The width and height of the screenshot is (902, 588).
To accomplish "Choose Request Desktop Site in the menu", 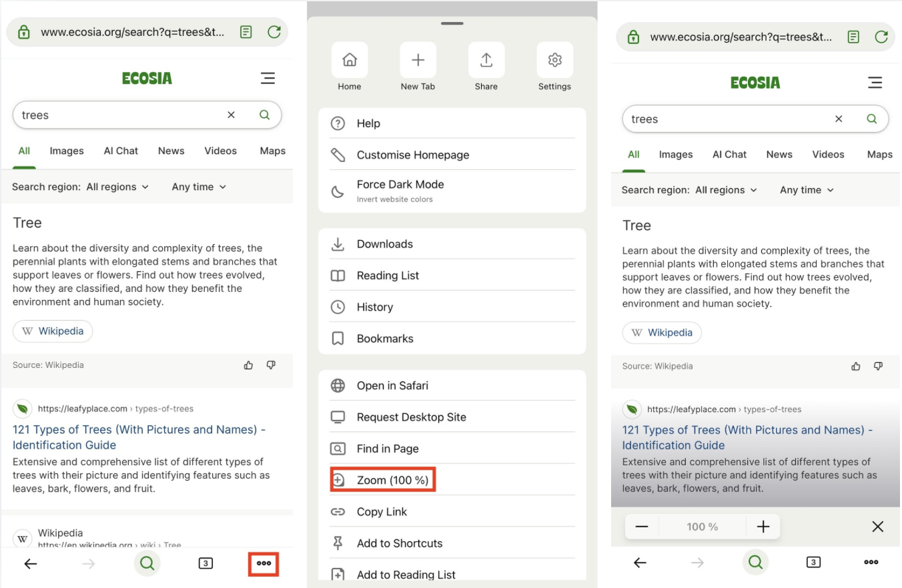I will pos(452,417).
